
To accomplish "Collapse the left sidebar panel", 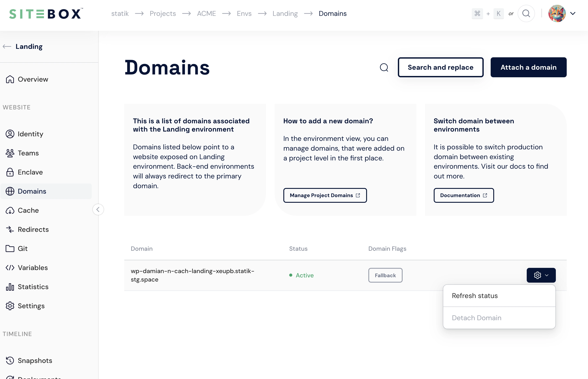I will pyautogui.click(x=98, y=209).
